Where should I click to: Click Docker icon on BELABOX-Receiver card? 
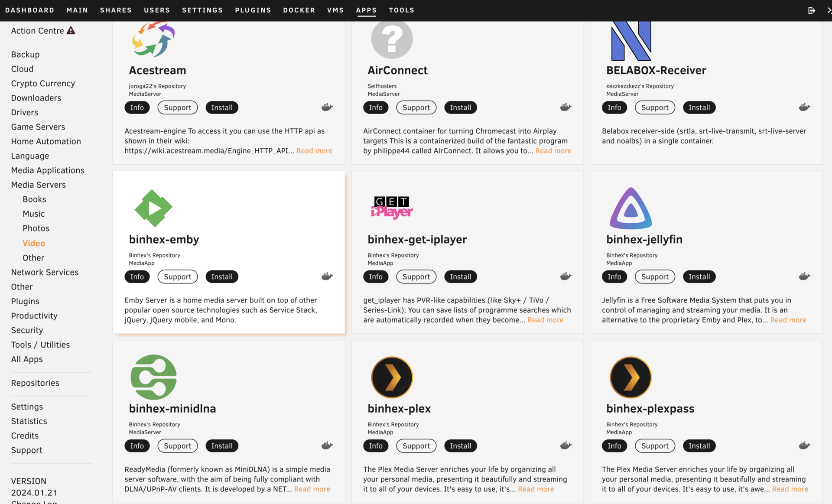tap(805, 107)
